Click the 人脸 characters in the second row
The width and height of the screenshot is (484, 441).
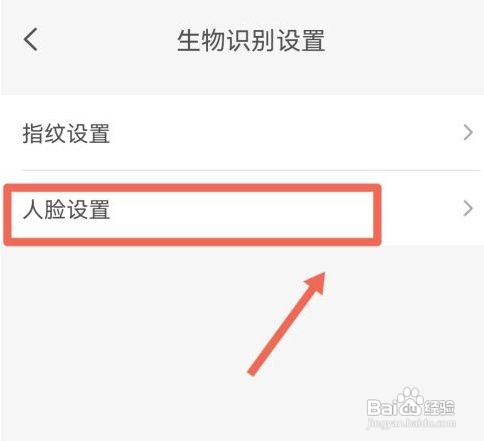[44, 209]
